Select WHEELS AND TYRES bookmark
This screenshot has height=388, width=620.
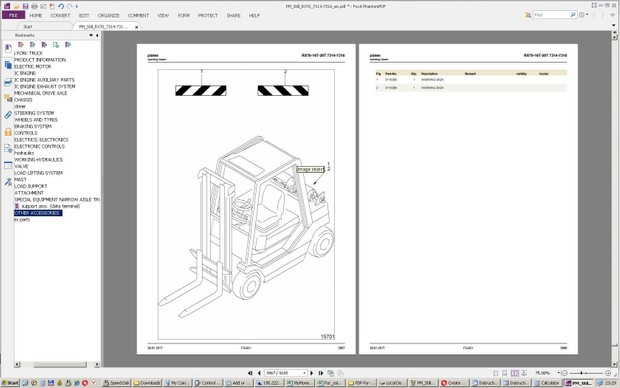pyautogui.click(x=36, y=119)
